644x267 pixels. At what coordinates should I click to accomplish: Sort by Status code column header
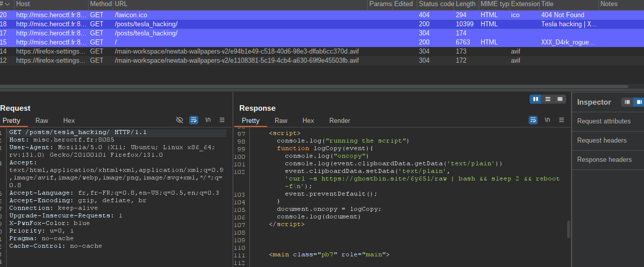click(x=436, y=4)
